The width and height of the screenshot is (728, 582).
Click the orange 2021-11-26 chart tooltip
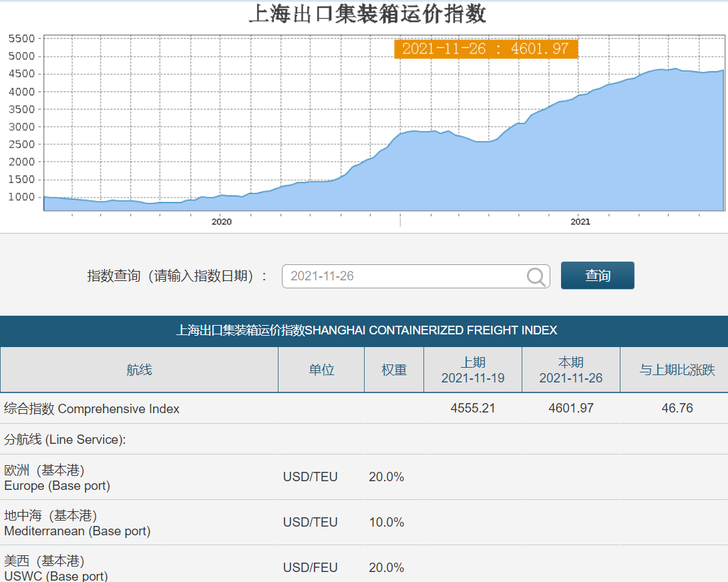486,49
